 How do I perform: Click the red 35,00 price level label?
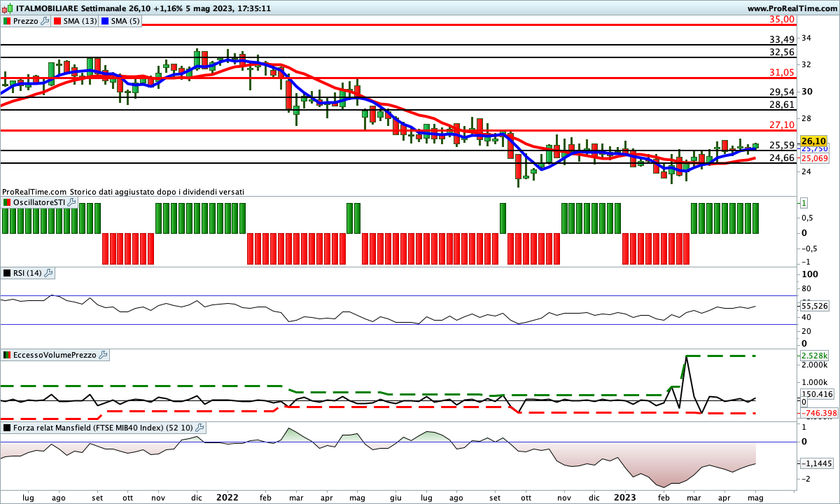[782, 19]
